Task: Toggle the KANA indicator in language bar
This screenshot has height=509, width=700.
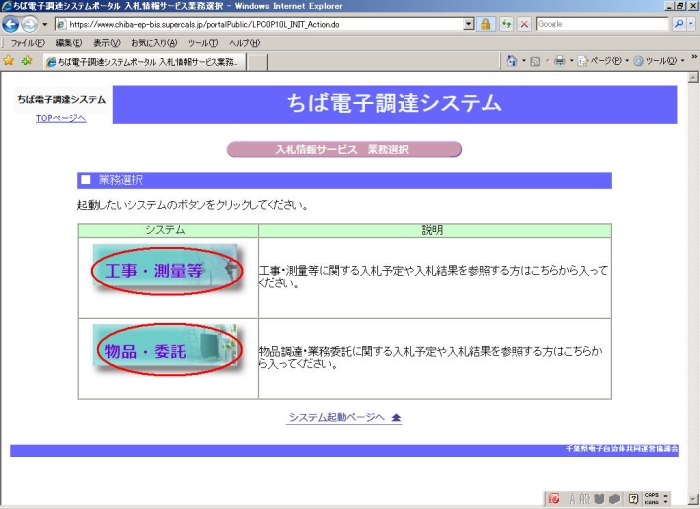Action: point(651,502)
